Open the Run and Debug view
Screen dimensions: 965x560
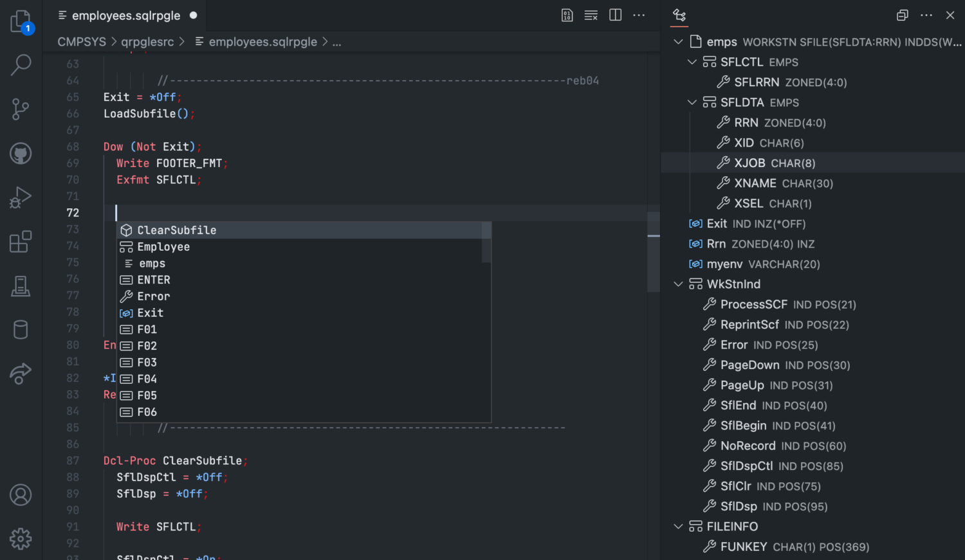point(20,197)
